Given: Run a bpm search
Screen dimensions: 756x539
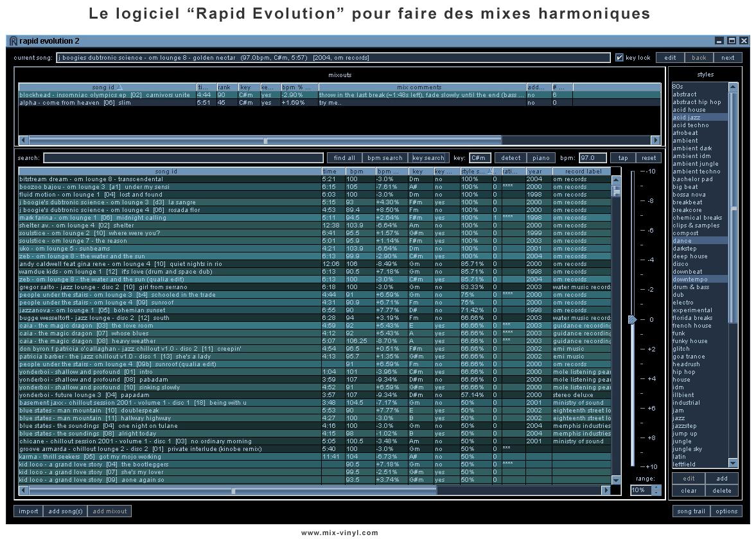Looking at the screenshot, I should [384, 157].
